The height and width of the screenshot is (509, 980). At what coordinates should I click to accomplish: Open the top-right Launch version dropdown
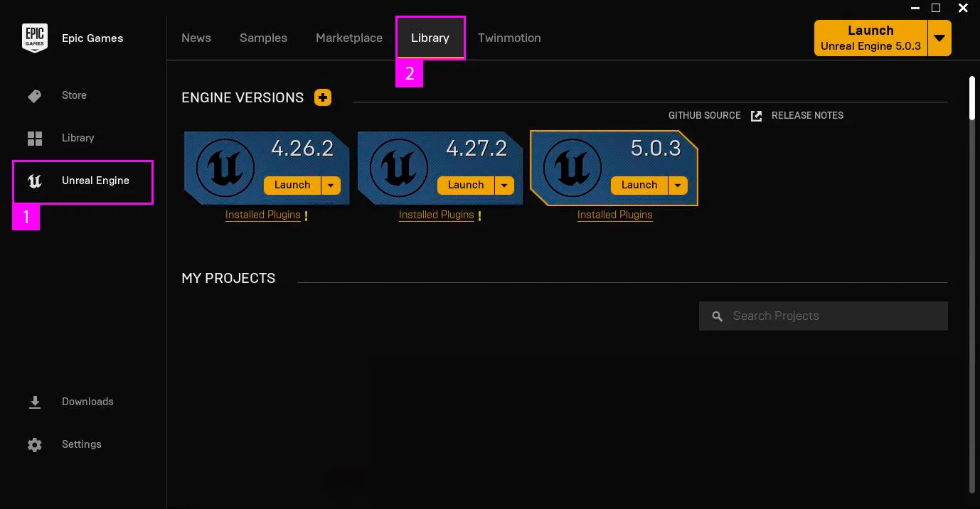939,38
